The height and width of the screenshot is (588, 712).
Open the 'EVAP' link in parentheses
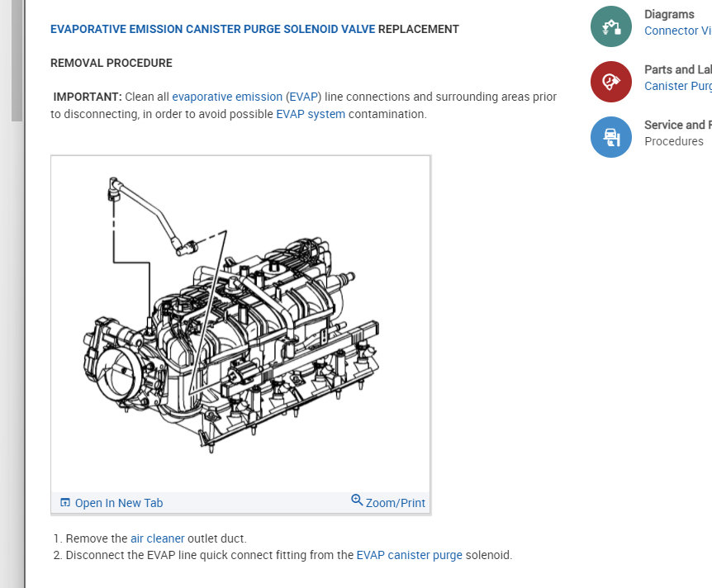point(303,97)
